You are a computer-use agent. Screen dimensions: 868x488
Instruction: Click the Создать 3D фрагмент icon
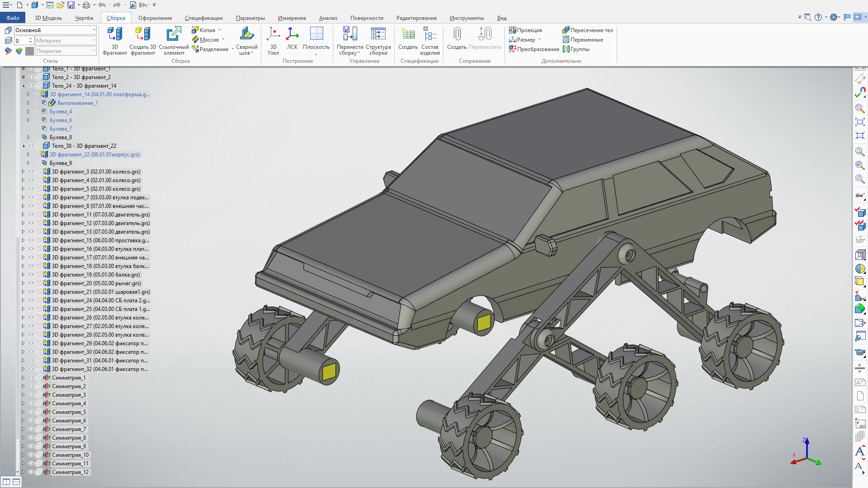click(x=143, y=34)
